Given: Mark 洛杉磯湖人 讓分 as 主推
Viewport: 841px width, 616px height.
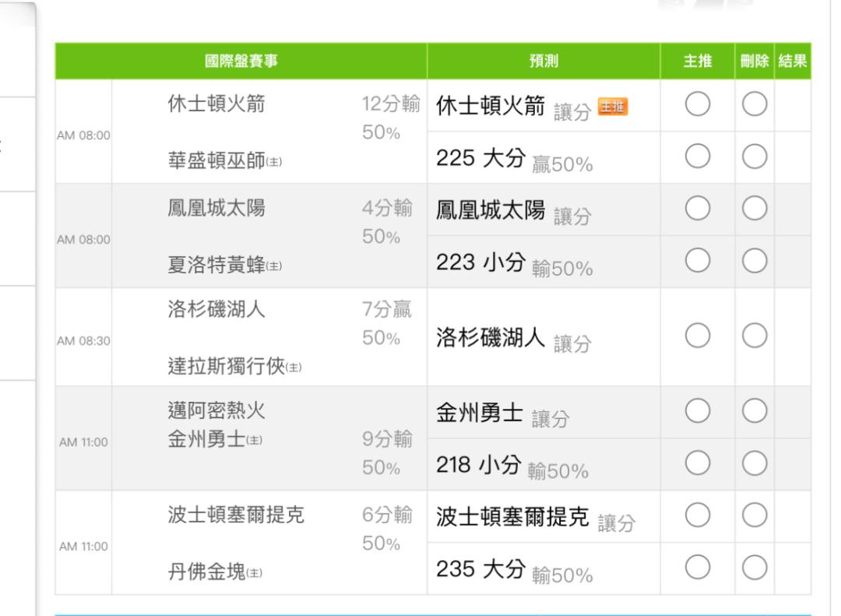Looking at the screenshot, I should (697, 336).
